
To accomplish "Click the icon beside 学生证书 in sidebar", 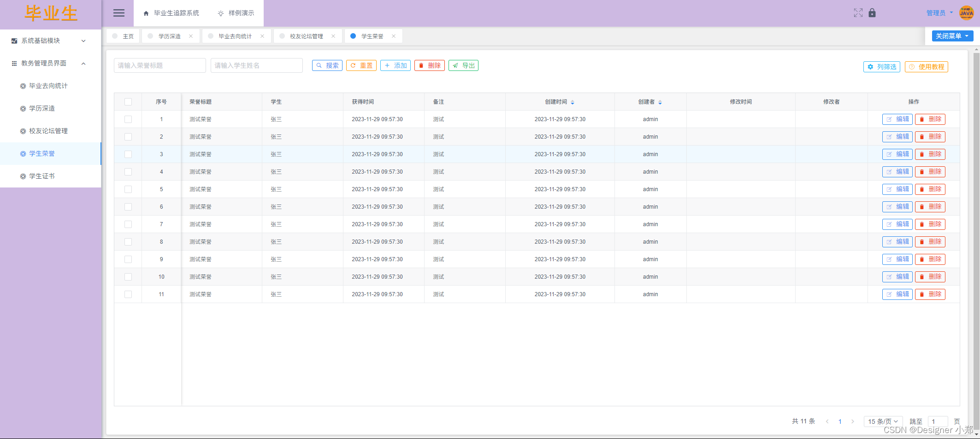I will click(23, 176).
